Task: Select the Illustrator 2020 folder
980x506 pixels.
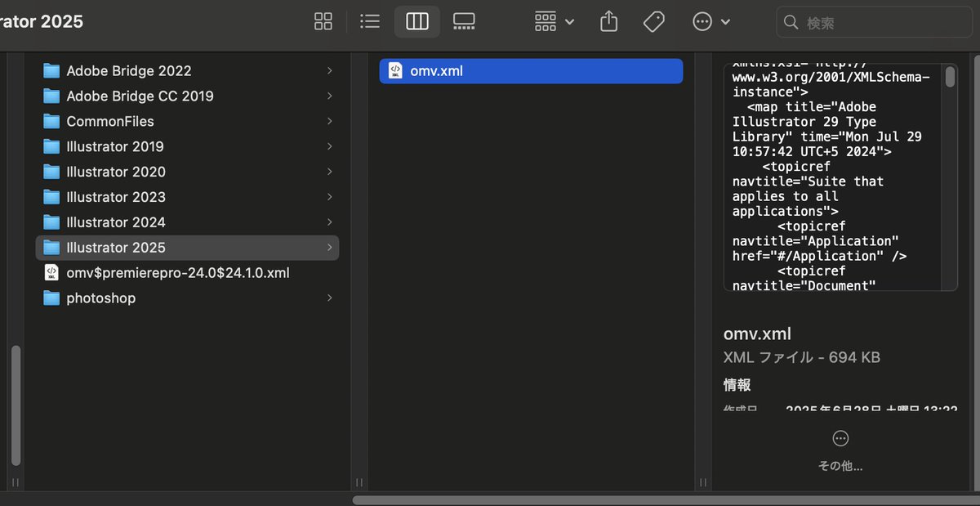Action: (187, 172)
